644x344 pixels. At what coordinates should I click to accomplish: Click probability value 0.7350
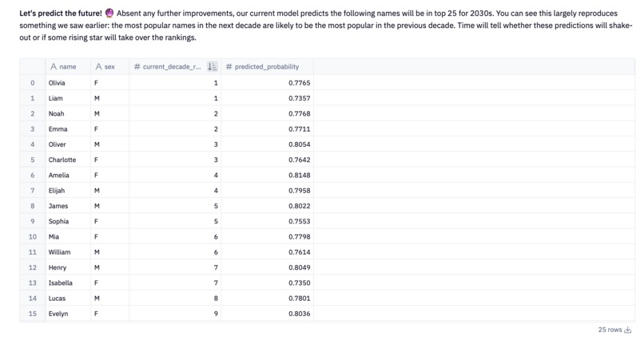[300, 283]
